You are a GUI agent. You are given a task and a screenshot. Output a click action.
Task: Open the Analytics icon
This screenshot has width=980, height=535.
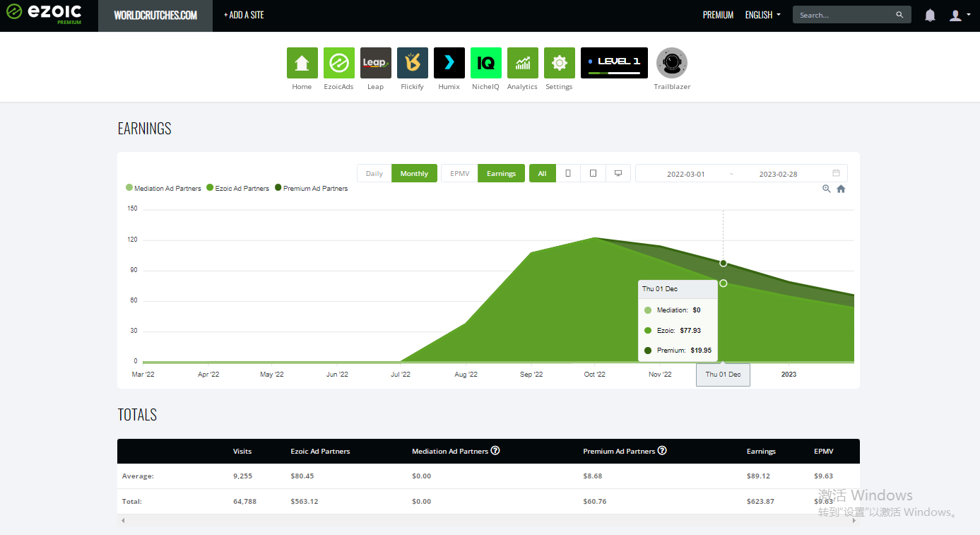(522, 63)
